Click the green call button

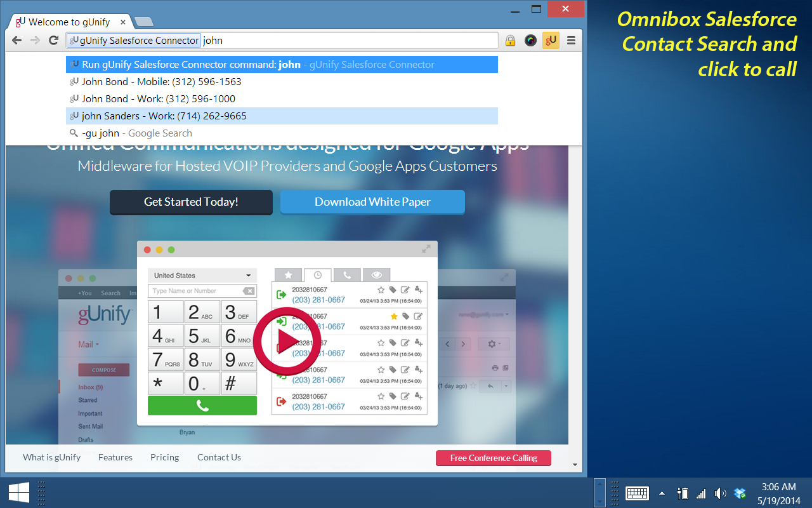tap(202, 406)
